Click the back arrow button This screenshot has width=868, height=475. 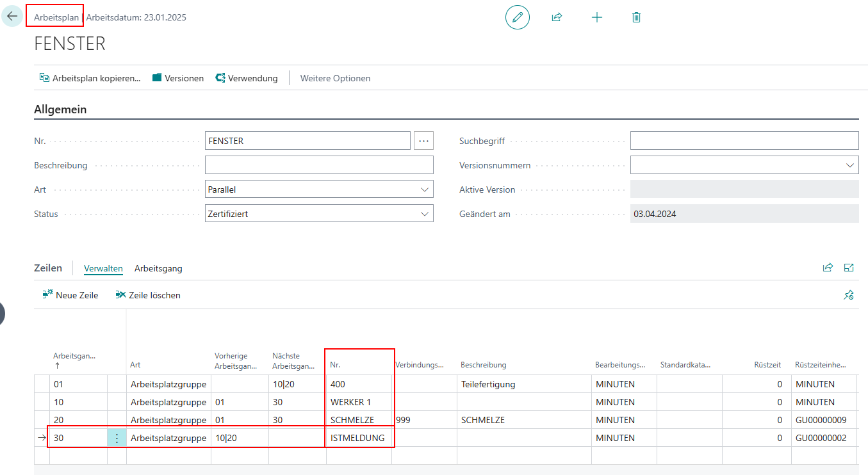(x=12, y=17)
